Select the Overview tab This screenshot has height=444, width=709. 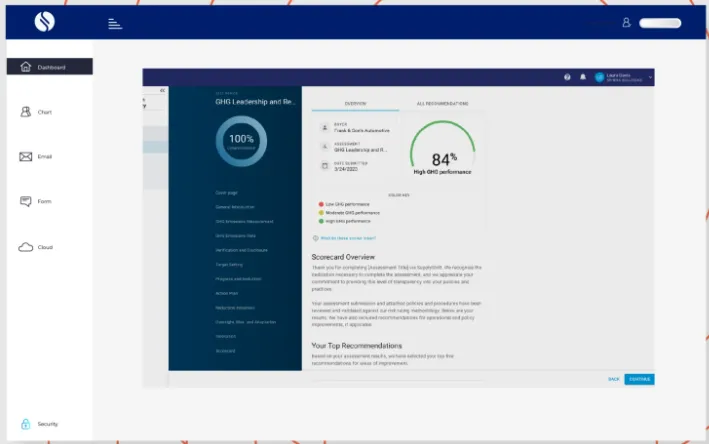tap(355, 103)
